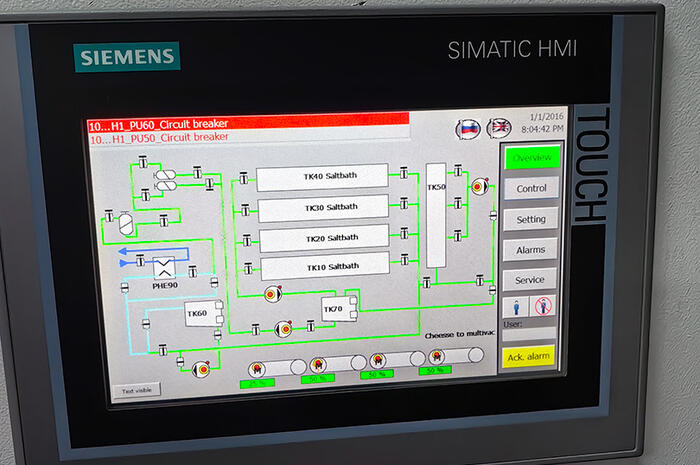Select the PU60 Circuit breaker alarm line

248,123
